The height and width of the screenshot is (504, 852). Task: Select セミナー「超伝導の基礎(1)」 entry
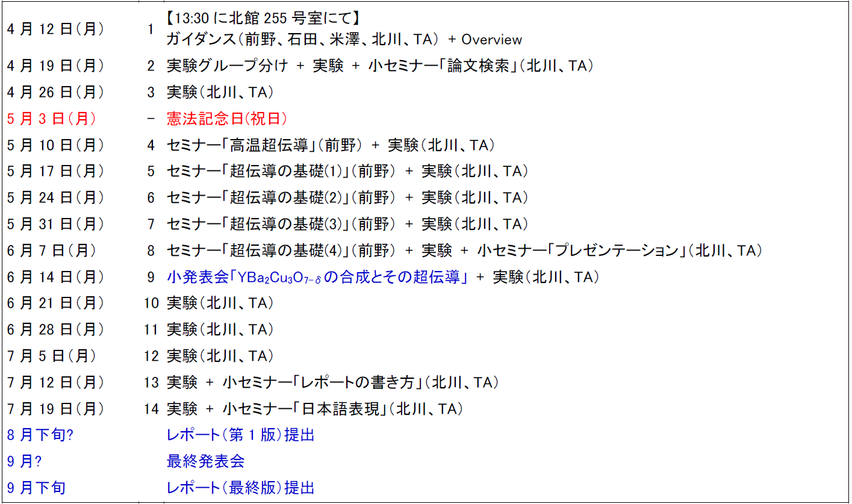tap(347, 172)
